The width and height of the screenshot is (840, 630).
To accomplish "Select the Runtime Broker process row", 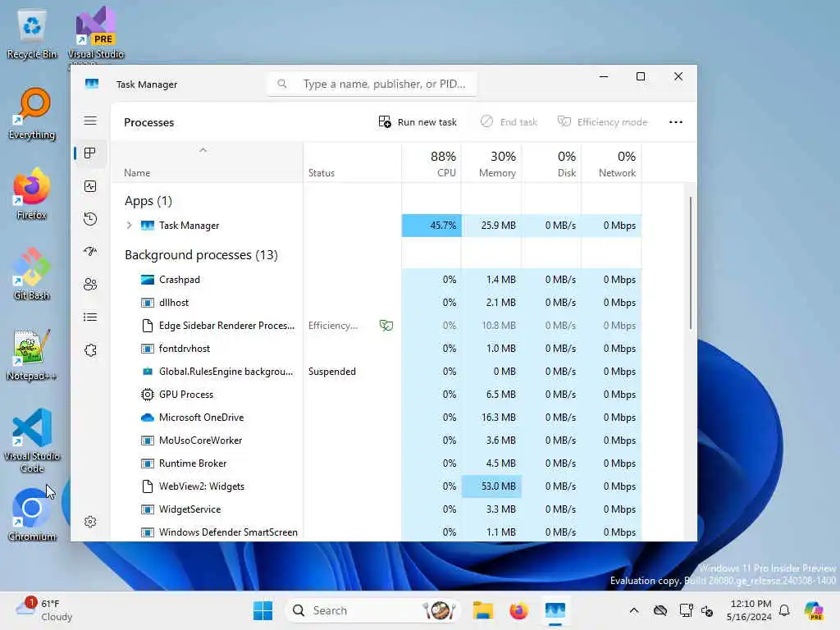I will (377, 463).
